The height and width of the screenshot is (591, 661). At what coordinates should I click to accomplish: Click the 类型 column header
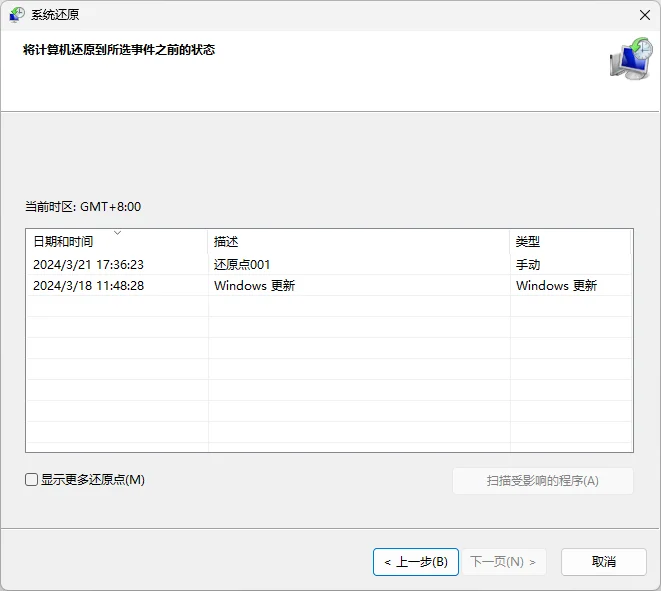point(570,242)
